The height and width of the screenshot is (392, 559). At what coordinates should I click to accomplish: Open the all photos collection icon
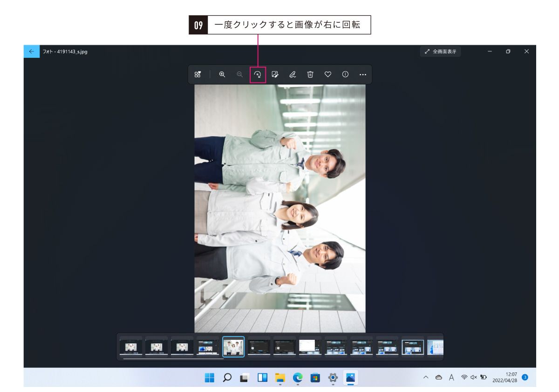[198, 74]
